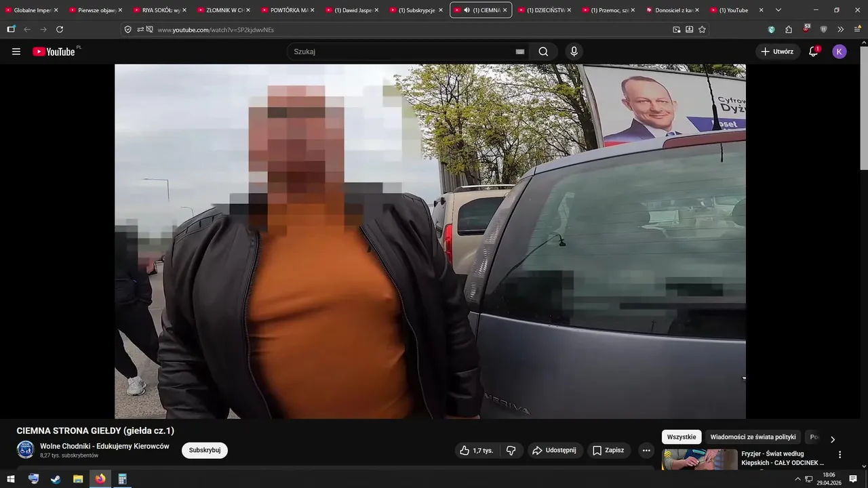Open options for Fryzjer recommended video

pyautogui.click(x=840, y=455)
